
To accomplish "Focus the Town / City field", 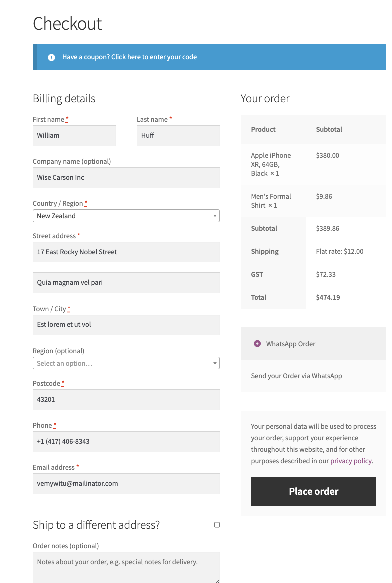I will pyautogui.click(x=126, y=325).
